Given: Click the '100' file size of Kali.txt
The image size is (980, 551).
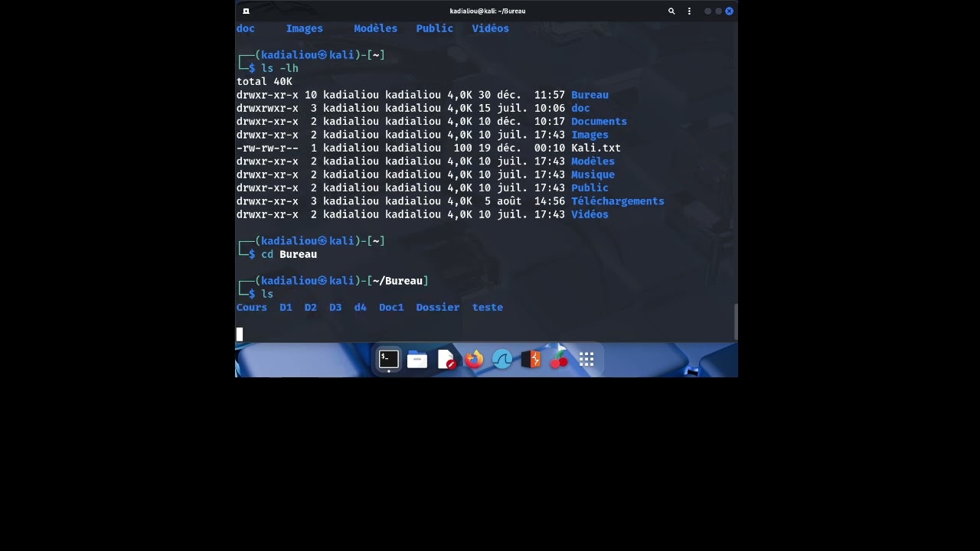Looking at the screenshot, I should pos(462,148).
